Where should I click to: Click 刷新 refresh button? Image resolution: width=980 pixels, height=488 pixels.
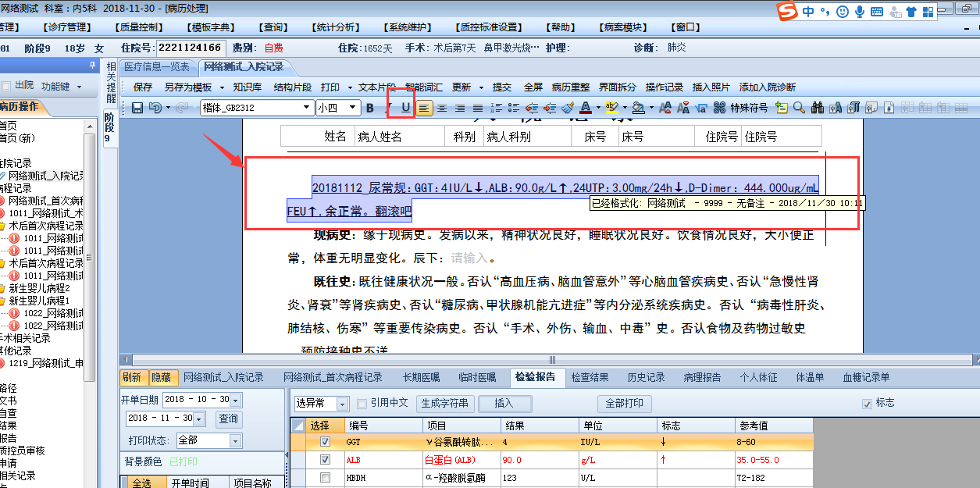coord(133,378)
